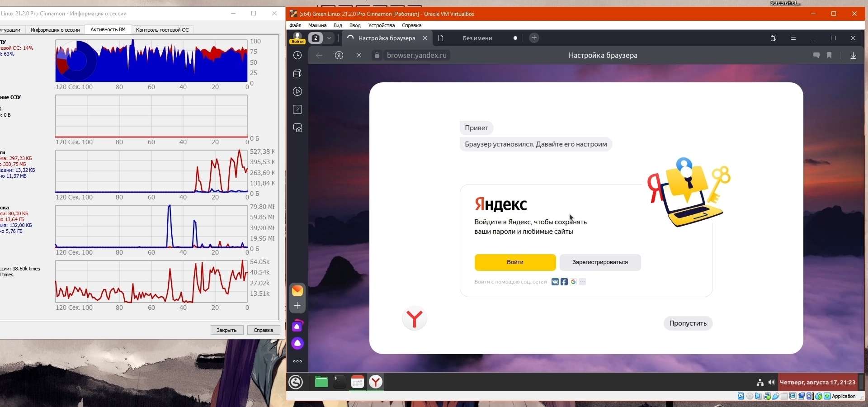
Task: Open the new tab plus button in tab strip
Action: (534, 38)
